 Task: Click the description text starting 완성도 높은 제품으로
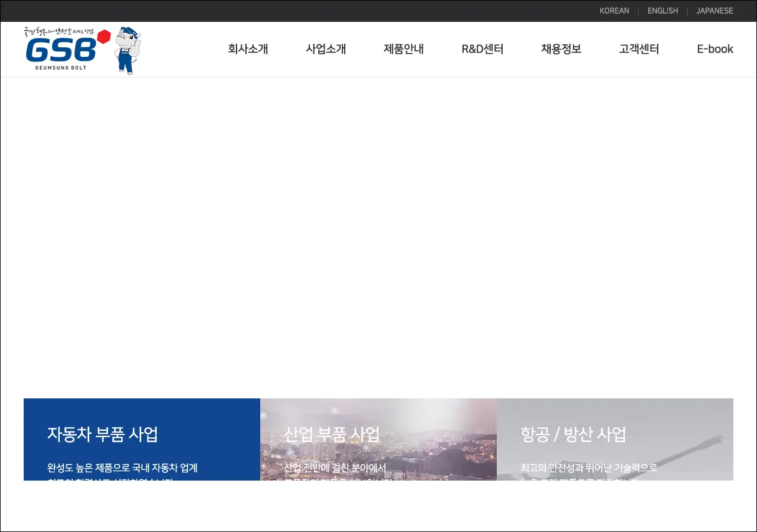click(x=122, y=468)
